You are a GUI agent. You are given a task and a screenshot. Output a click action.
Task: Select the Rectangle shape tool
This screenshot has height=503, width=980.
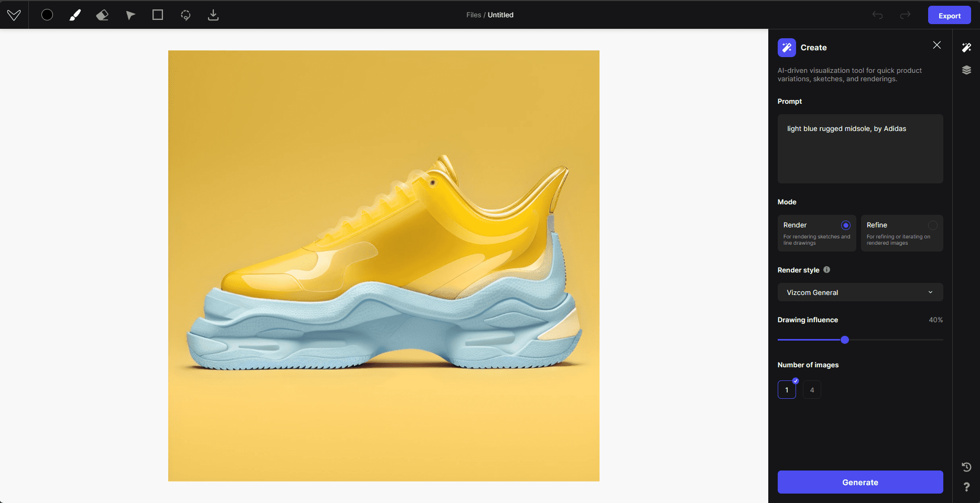[x=157, y=15]
